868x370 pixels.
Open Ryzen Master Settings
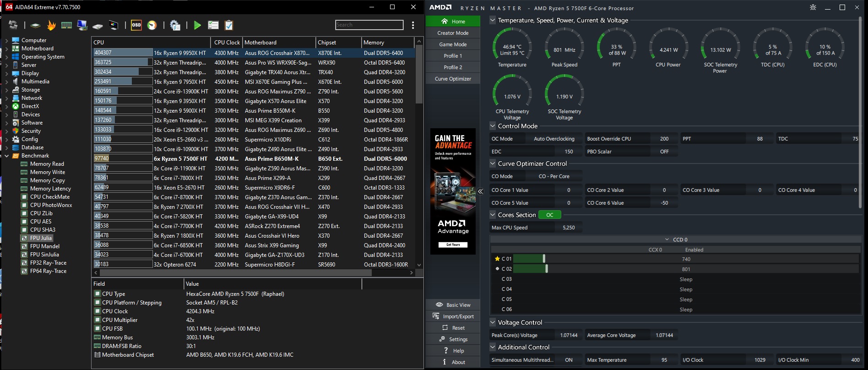[453, 339]
